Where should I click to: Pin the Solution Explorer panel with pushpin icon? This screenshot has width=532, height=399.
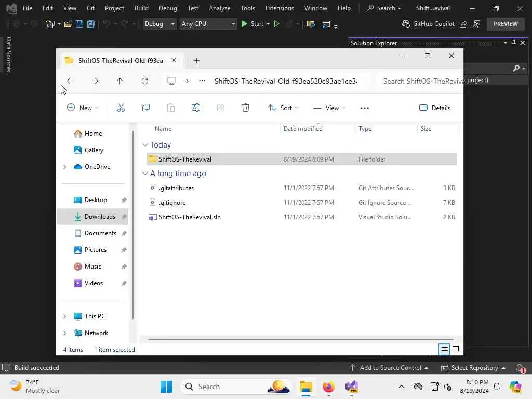[514, 43]
